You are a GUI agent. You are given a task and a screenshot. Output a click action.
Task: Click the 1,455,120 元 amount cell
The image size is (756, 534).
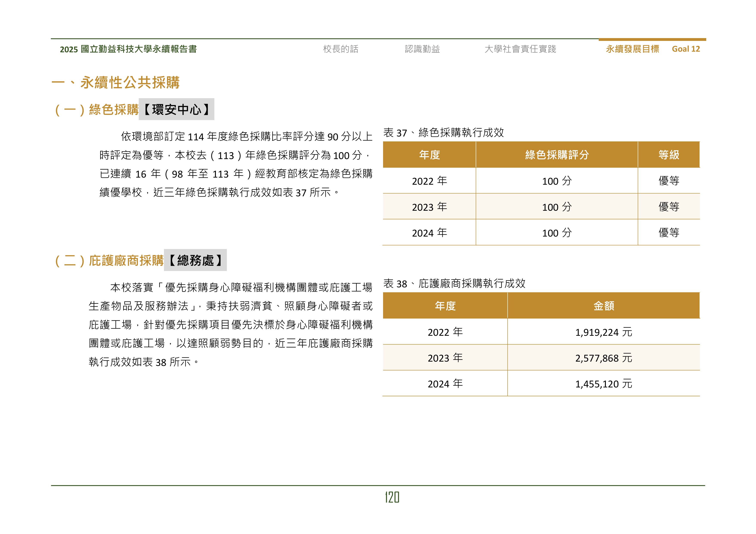(603, 384)
